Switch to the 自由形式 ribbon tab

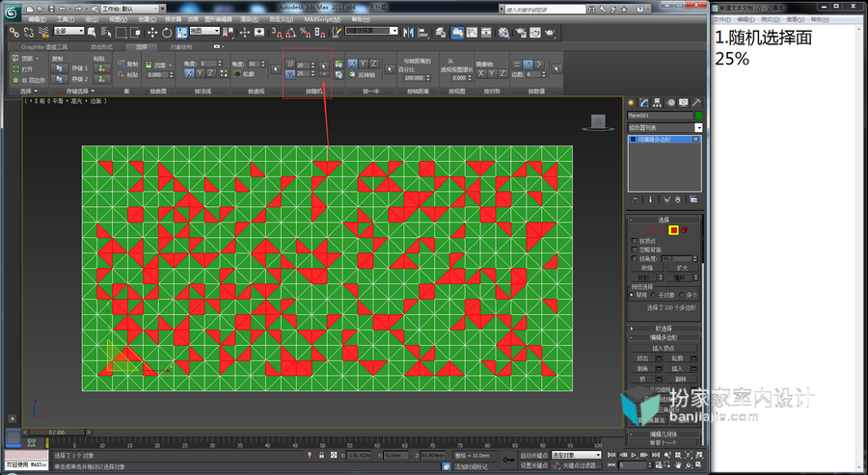point(102,47)
